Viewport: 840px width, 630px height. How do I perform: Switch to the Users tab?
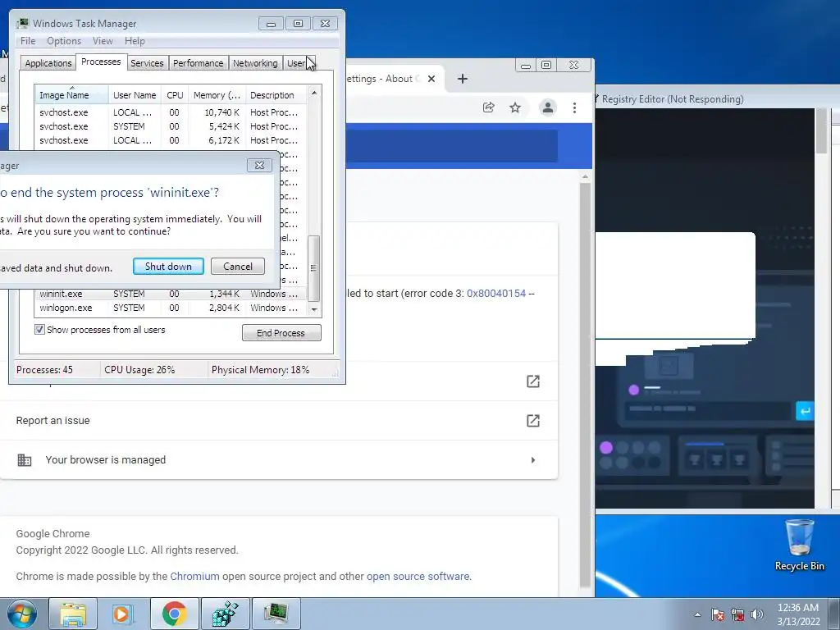[x=298, y=63]
